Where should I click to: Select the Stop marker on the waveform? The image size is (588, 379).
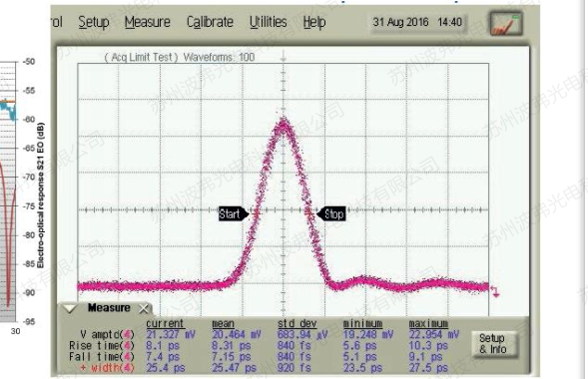(331, 213)
